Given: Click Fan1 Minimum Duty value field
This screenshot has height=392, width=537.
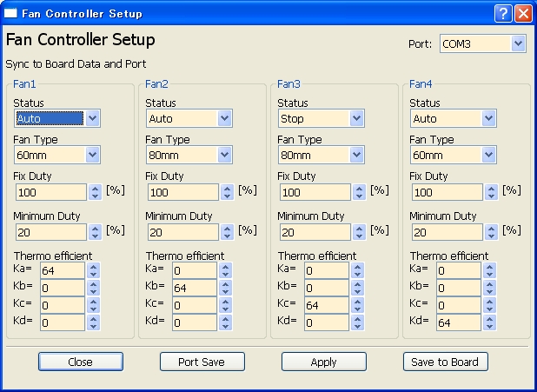Looking at the screenshot, I should point(51,232).
